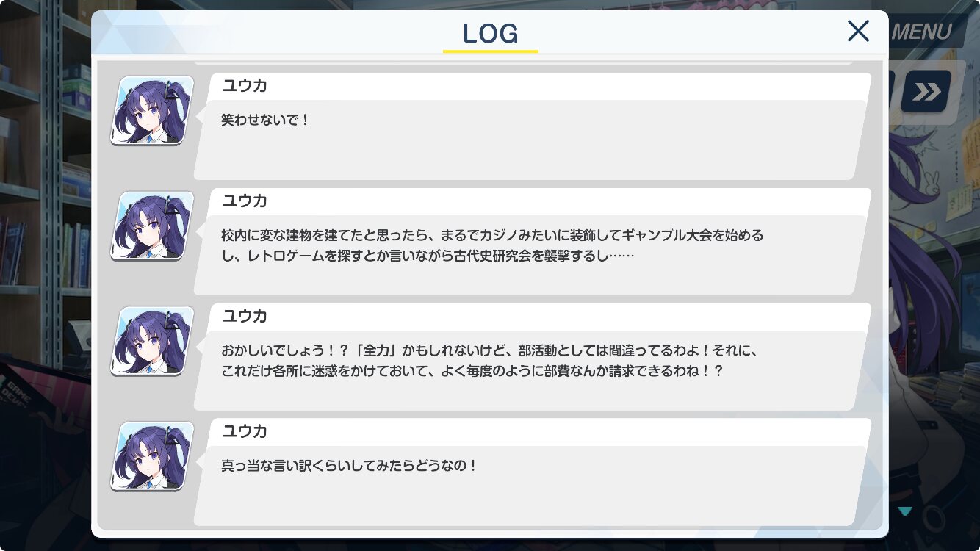980x551 pixels.
Task: Click Yuuka's portrait beside 笑わせないで！
Action: point(153,110)
